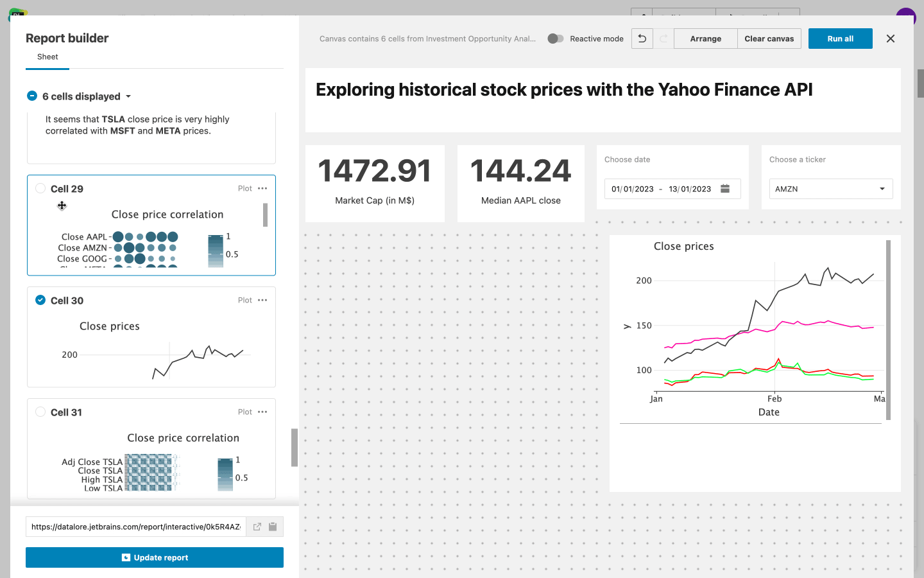This screenshot has width=924, height=578.
Task: Click the Arrange button
Action: coord(705,39)
